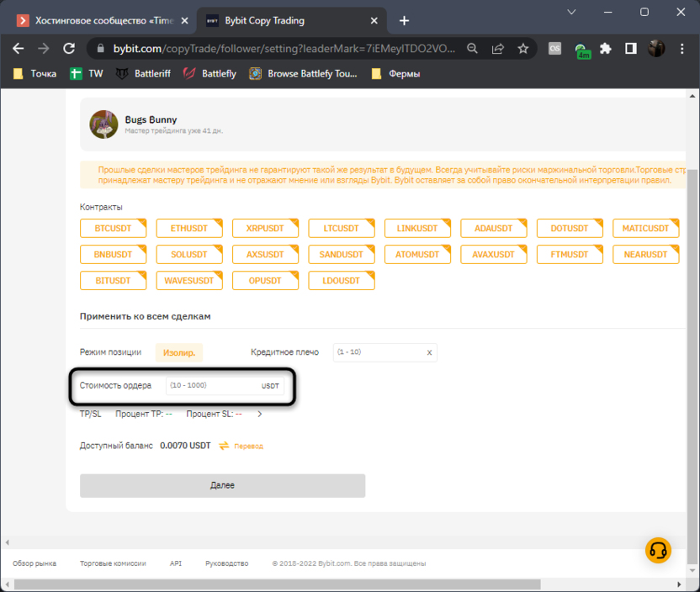Viewport: 700px width, 592px height.
Task: Click the Стоимость ордера input field
Action: click(213, 385)
